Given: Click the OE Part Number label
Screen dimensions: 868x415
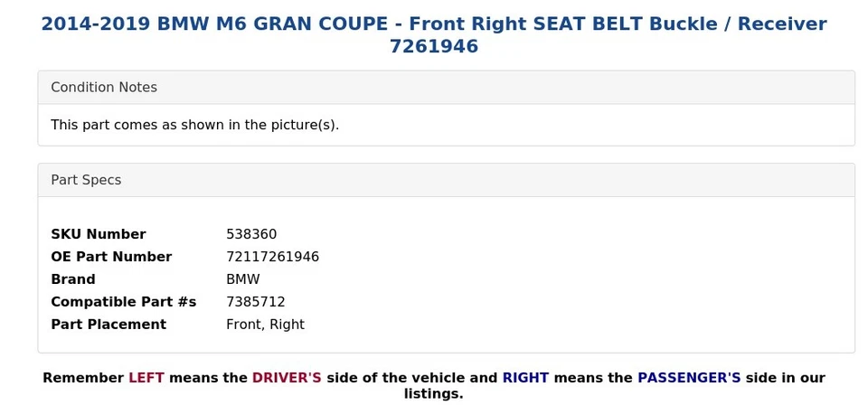Looking at the screenshot, I should 111,257.
